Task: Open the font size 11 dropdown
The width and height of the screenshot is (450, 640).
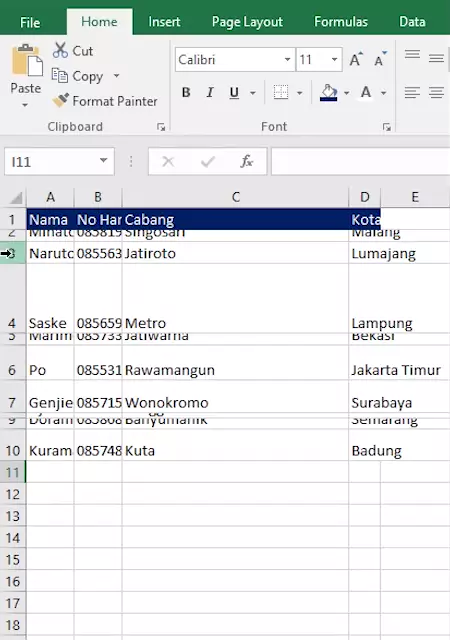Action: tap(334, 60)
